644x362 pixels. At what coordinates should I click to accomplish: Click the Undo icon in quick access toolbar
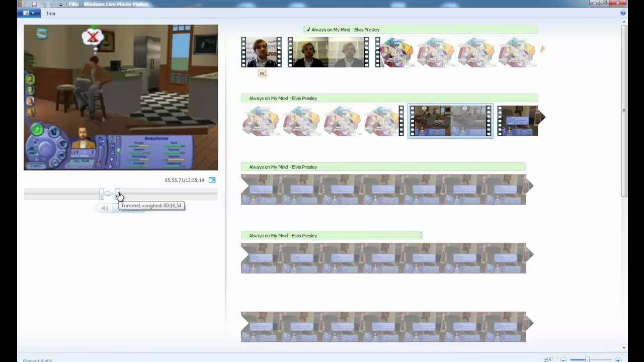coord(43,4)
